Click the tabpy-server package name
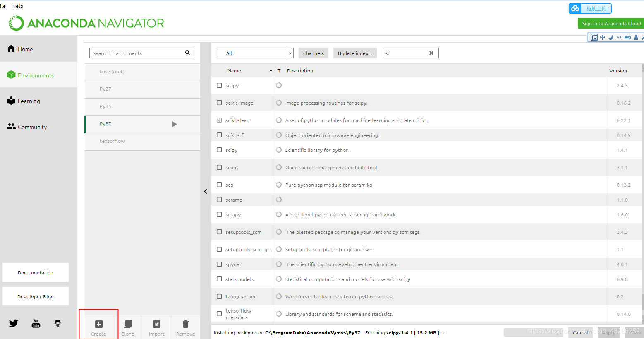Screen dimensions: 644x339 click(x=241, y=297)
